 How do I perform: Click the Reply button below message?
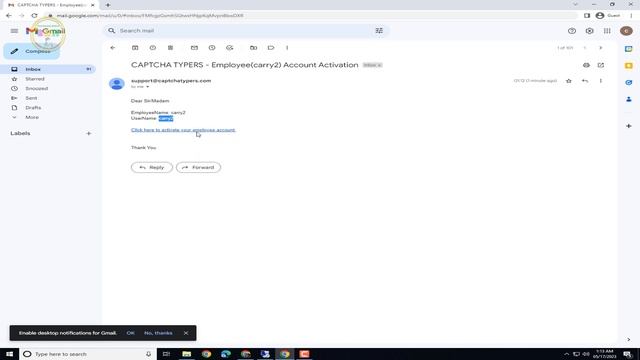point(152,167)
